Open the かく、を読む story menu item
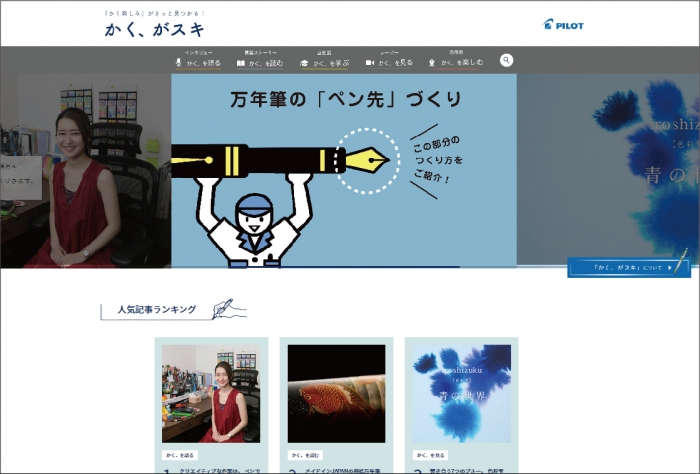700x474 pixels. point(266,63)
